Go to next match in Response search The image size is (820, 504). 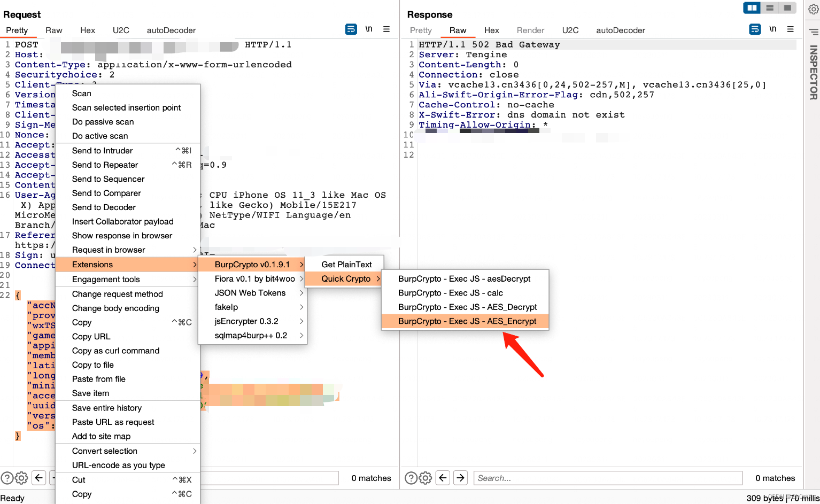coord(461,478)
